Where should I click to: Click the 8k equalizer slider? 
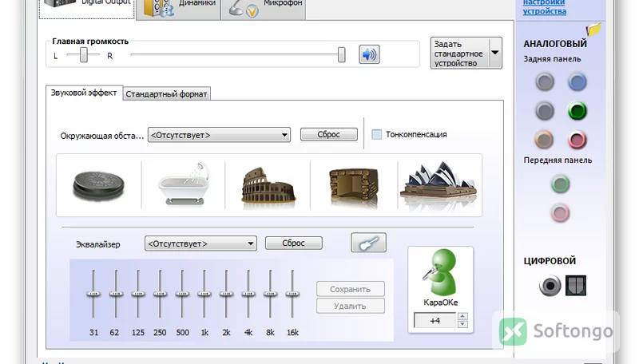pyautogui.click(x=270, y=294)
